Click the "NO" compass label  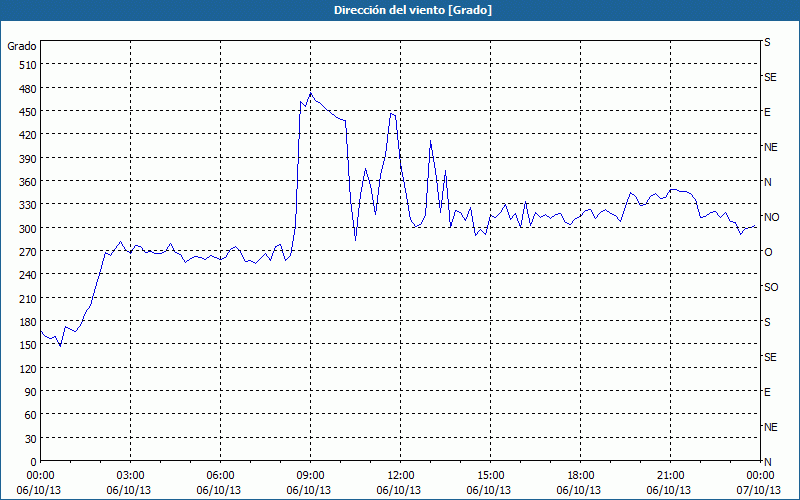pyautogui.click(x=772, y=217)
